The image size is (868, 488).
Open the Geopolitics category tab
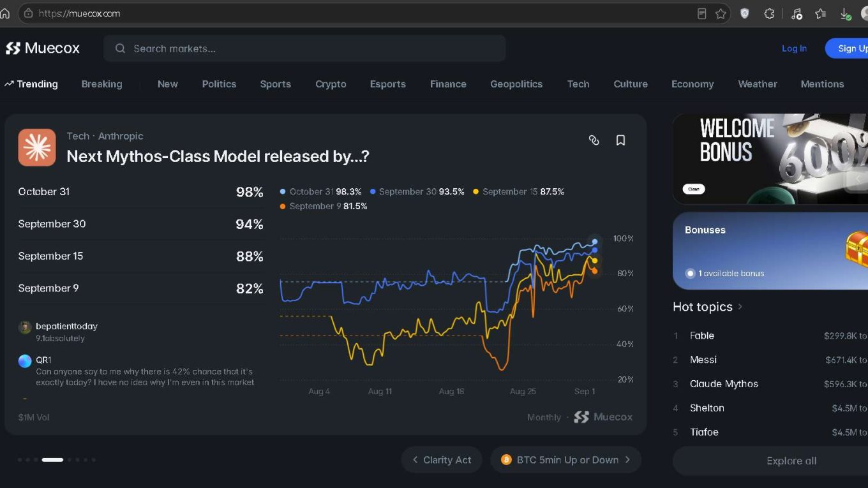click(x=516, y=84)
